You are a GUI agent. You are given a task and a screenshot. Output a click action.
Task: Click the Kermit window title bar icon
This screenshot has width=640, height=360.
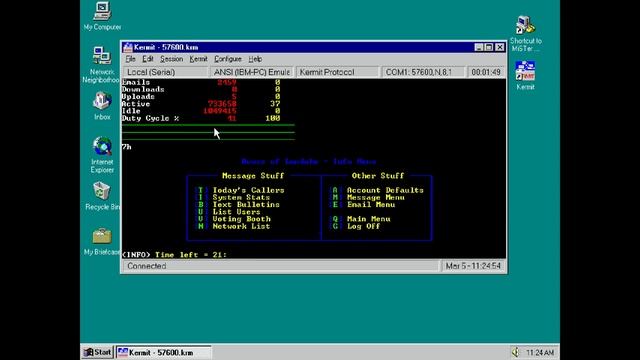pyautogui.click(x=128, y=47)
